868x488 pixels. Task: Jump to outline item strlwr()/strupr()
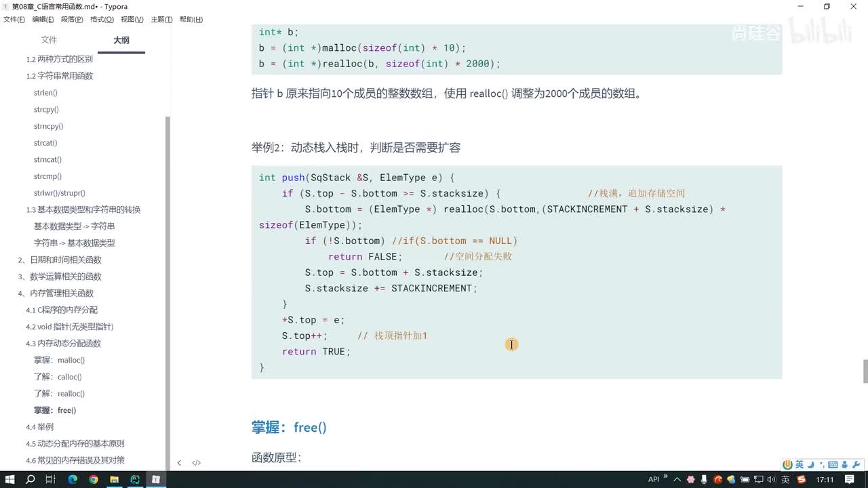coord(60,193)
